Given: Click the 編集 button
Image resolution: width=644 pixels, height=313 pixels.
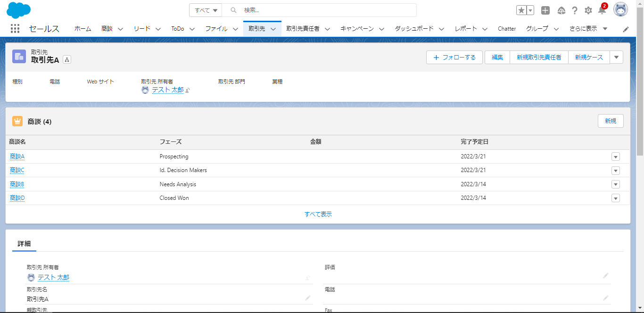Looking at the screenshot, I should pyautogui.click(x=497, y=57).
